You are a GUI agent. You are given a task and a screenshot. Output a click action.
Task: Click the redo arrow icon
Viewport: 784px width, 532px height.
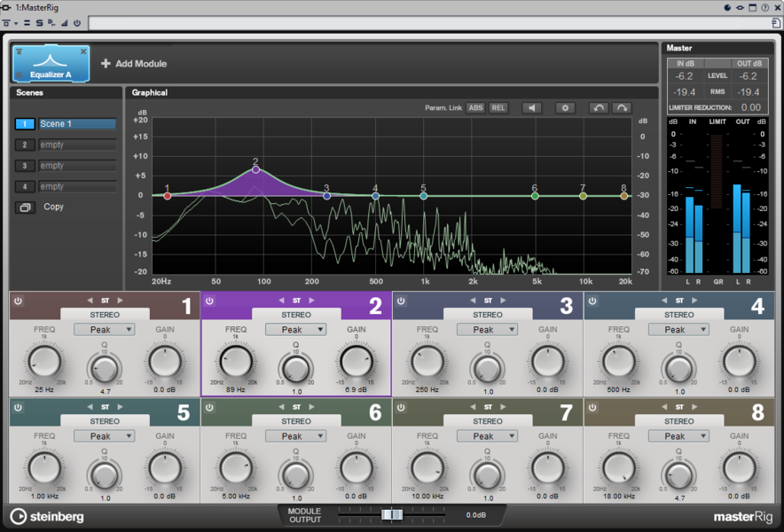(622, 108)
